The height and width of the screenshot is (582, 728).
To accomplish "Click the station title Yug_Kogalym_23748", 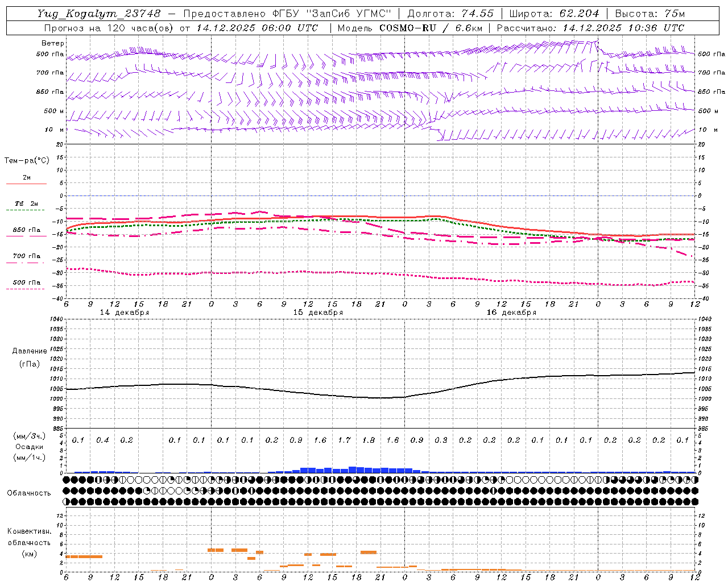I will click(x=99, y=14).
